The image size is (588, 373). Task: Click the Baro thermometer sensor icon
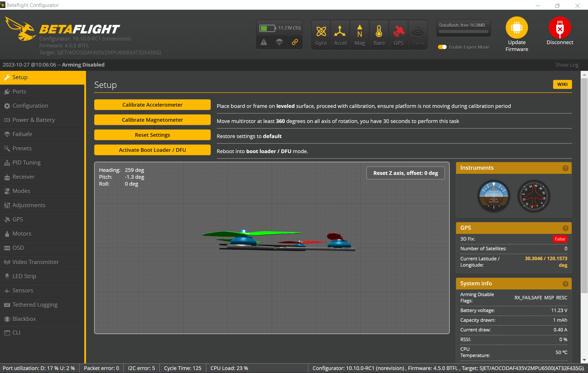379,31
